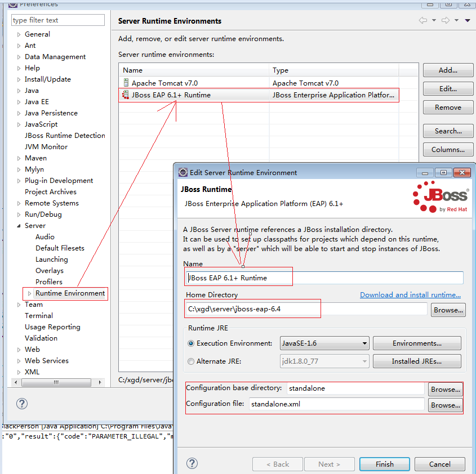Click the Environments... button
The height and width of the screenshot is (474, 476).
(x=417, y=343)
